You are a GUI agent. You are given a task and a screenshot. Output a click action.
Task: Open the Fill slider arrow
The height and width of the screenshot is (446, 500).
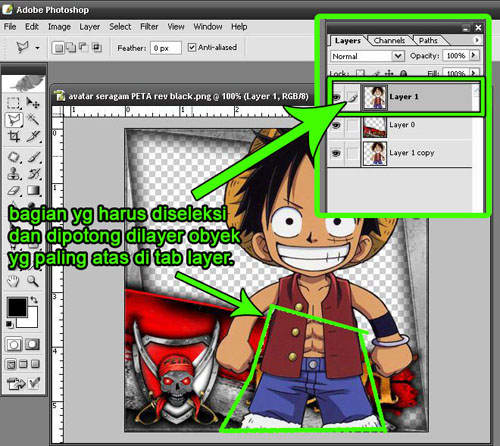pos(474,72)
